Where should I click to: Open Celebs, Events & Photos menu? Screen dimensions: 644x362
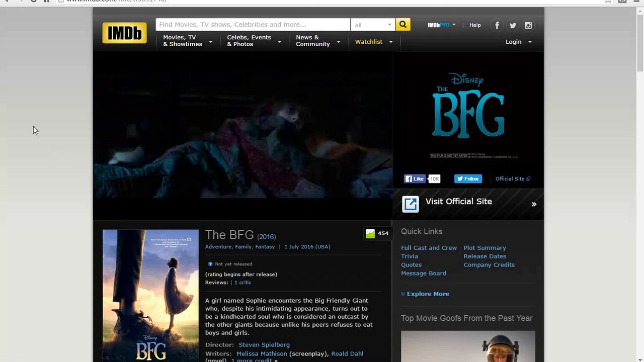coord(254,41)
